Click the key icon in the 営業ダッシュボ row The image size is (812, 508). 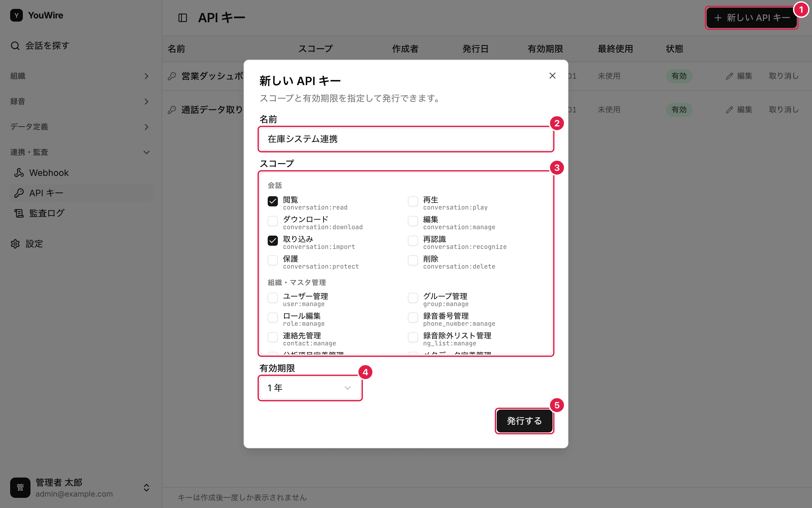172,76
